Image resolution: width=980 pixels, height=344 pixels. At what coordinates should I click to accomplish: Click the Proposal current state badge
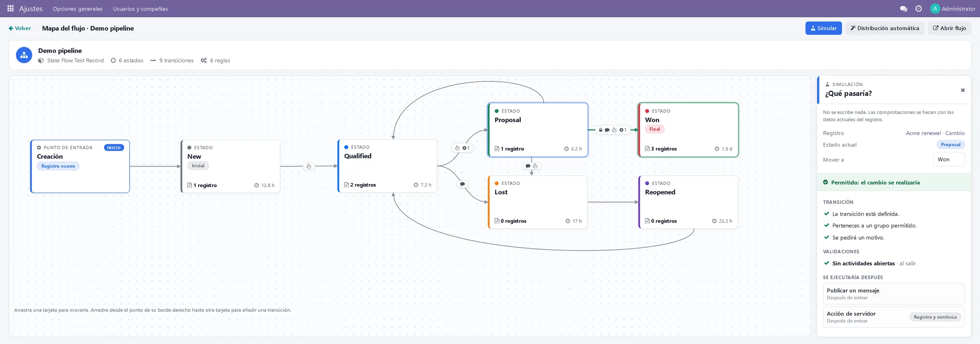point(950,145)
